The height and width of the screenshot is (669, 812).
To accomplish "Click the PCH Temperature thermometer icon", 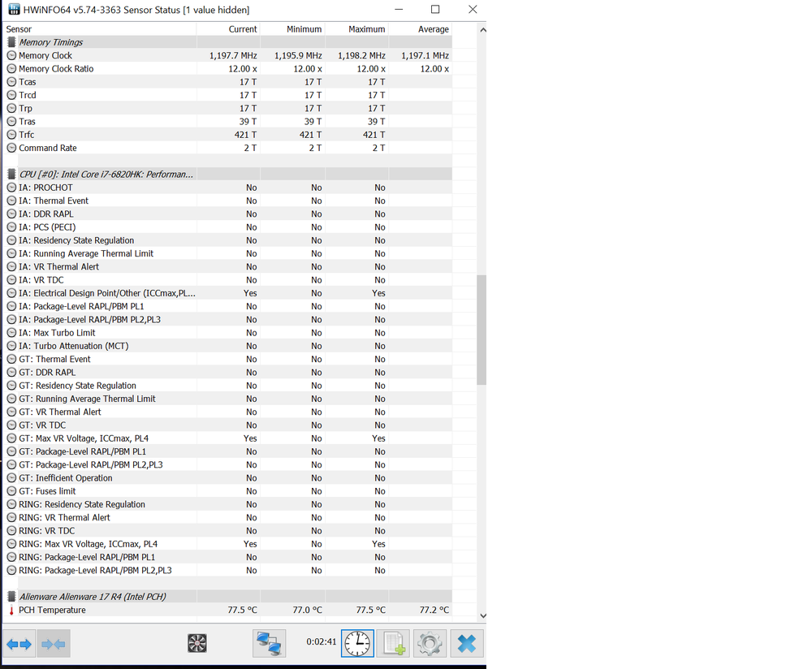I will point(11,611).
